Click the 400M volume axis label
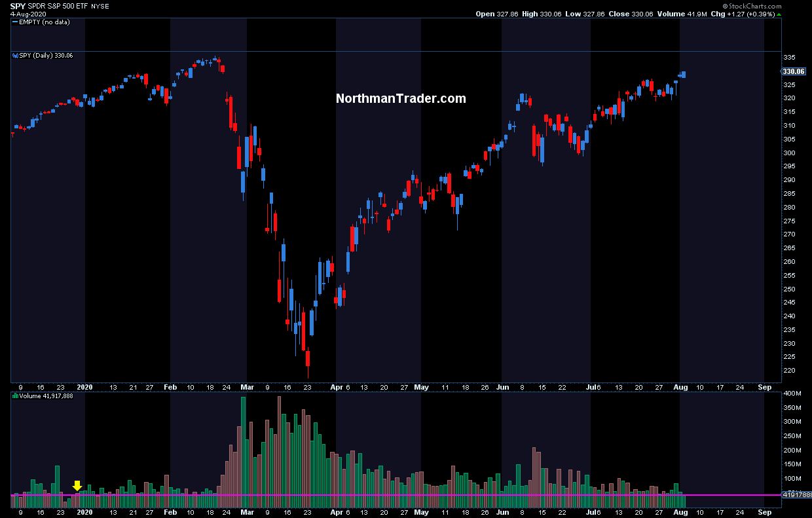812x518 pixels. pyautogui.click(x=791, y=393)
